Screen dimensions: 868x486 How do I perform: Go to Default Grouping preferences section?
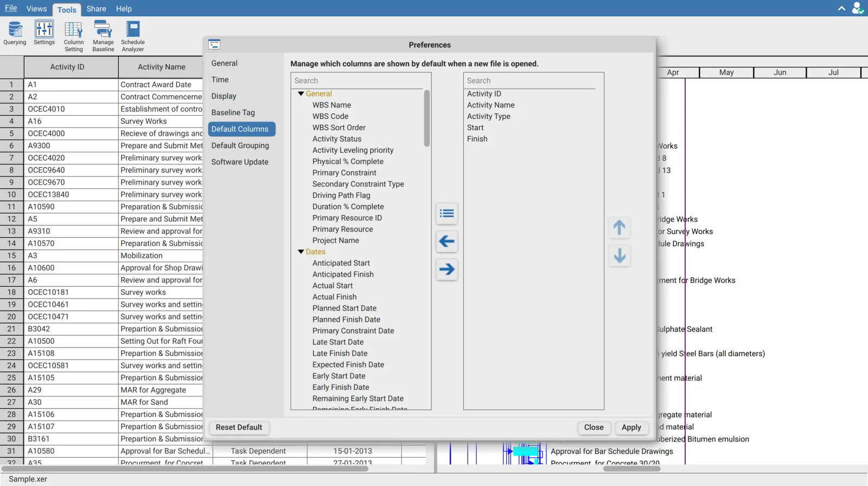[240, 146]
